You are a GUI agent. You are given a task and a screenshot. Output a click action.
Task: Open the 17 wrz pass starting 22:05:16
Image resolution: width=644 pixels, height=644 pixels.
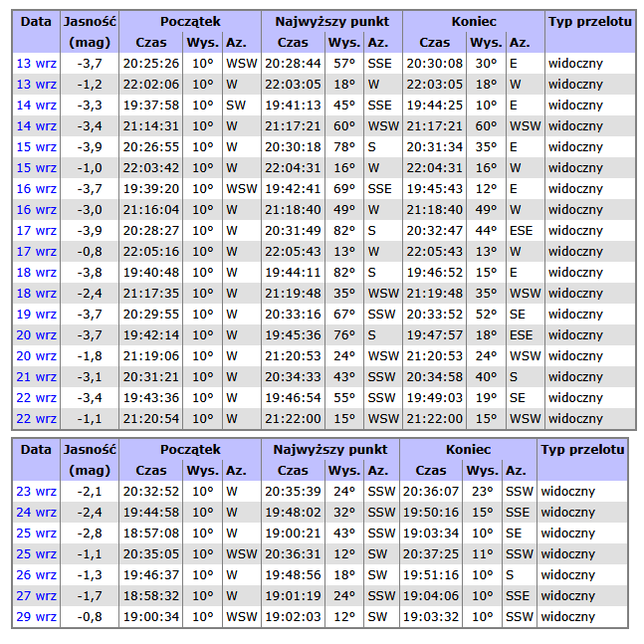coord(36,252)
